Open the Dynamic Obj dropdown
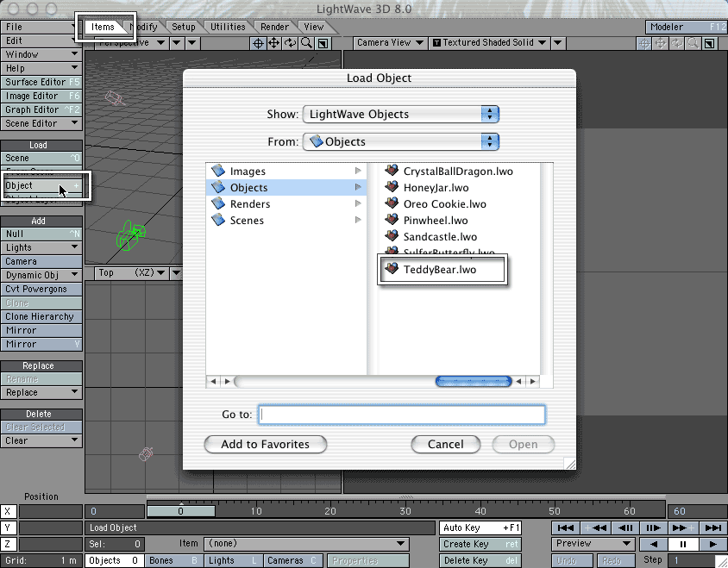The image size is (728, 568). pyautogui.click(x=41, y=275)
